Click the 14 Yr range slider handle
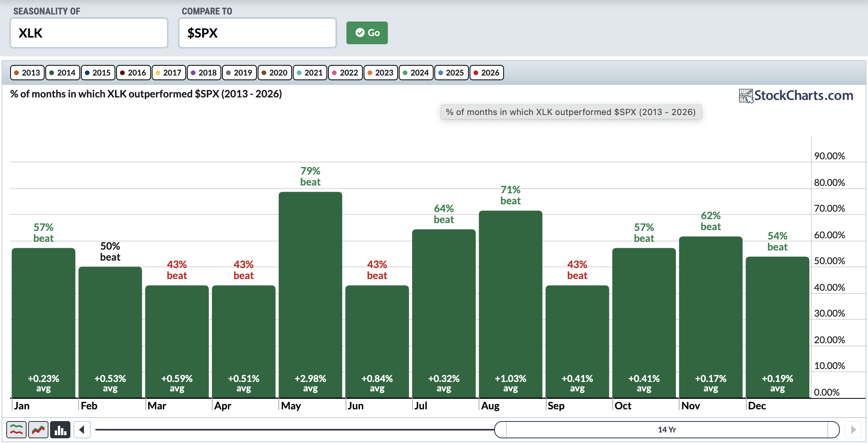 [667, 430]
